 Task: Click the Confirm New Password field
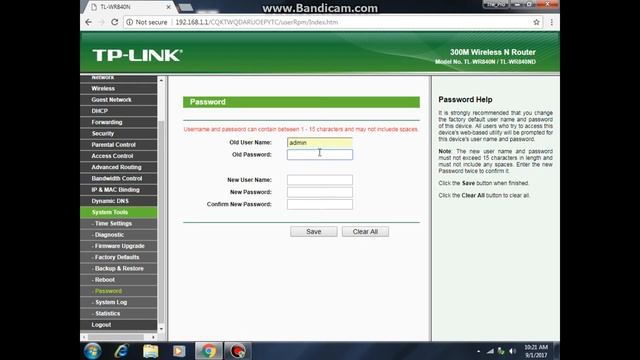coord(320,204)
